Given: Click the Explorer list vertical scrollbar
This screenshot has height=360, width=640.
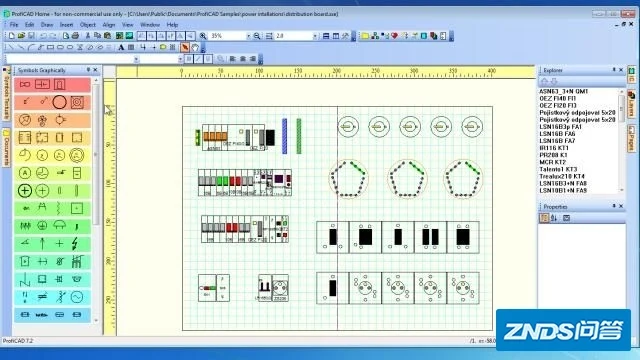Looking at the screenshot, I should pyautogui.click(x=622, y=140).
